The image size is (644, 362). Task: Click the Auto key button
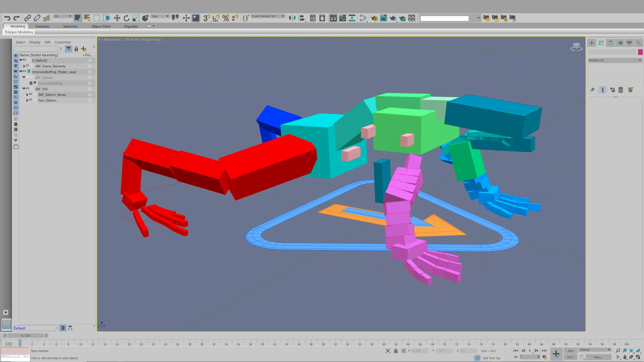[570, 351]
